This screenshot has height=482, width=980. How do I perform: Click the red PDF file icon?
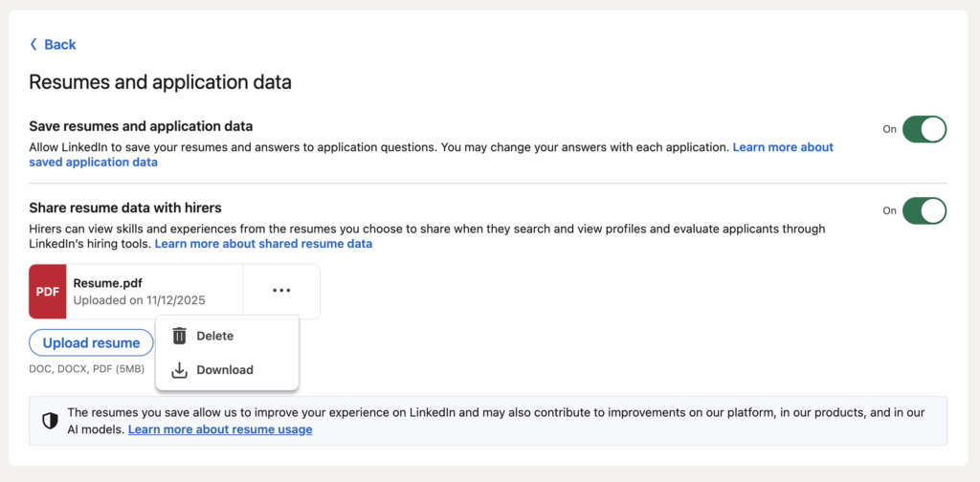(47, 292)
